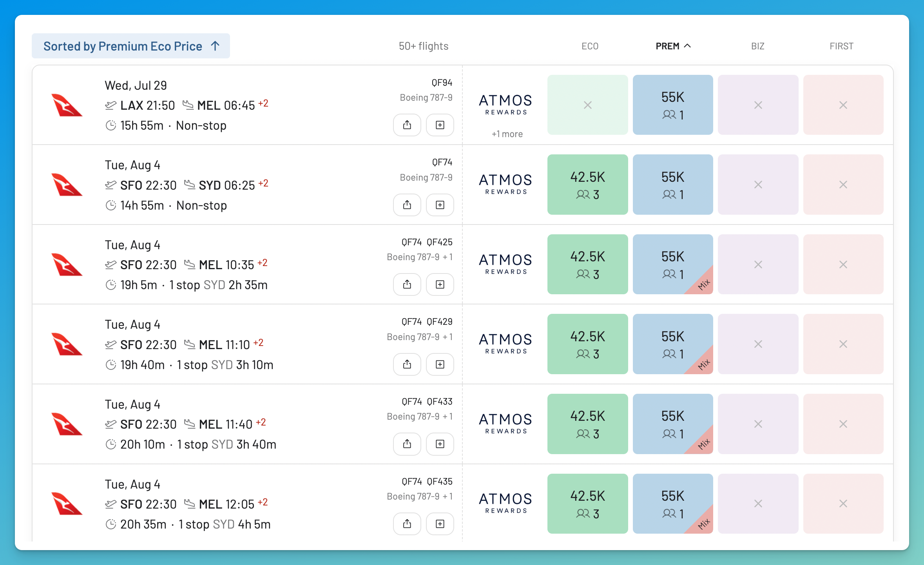Sort by BIZ column
This screenshot has width=924, height=565.
757,46
